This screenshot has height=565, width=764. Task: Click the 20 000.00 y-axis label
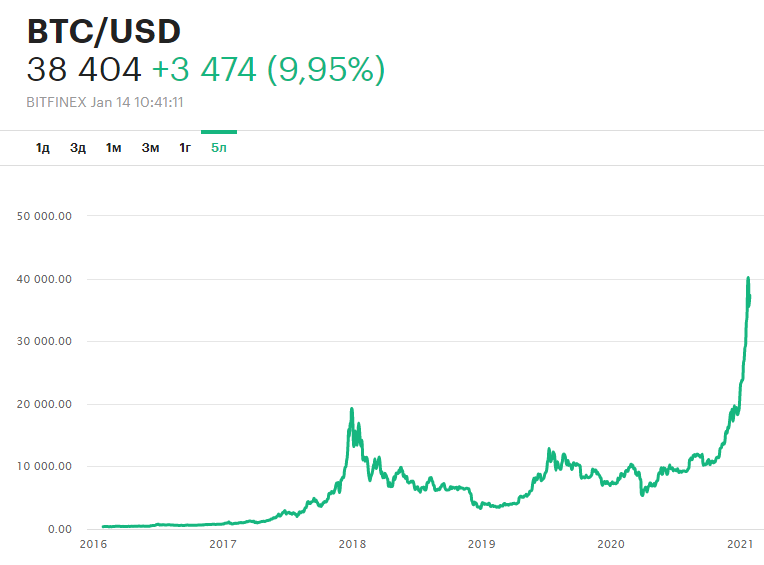pyautogui.click(x=43, y=404)
